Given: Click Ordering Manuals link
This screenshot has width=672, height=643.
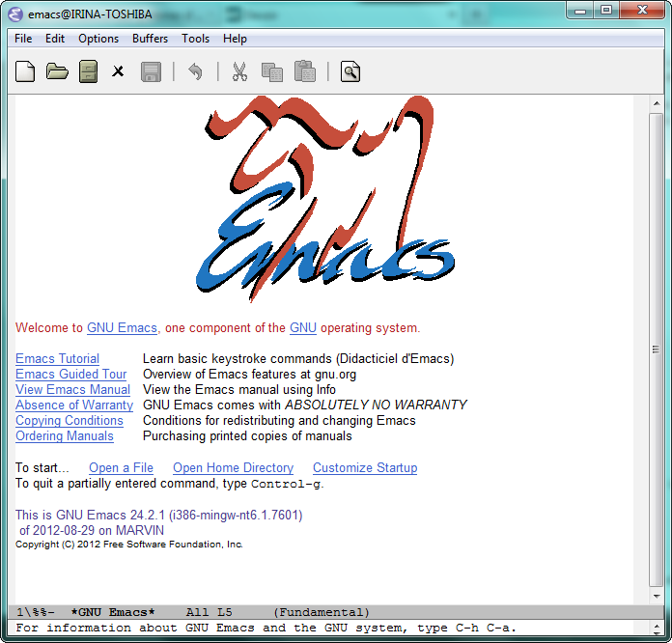Looking at the screenshot, I should coord(65,436).
